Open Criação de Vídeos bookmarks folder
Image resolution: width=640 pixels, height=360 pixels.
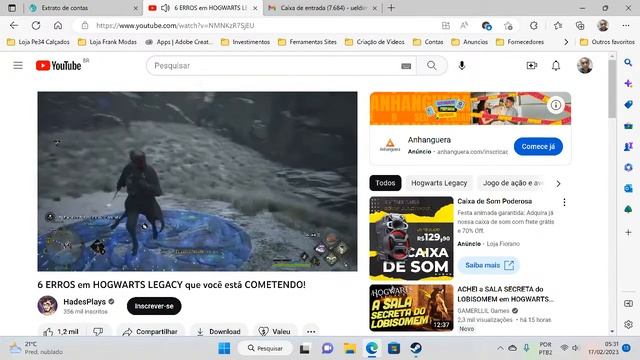click(x=375, y=42)
